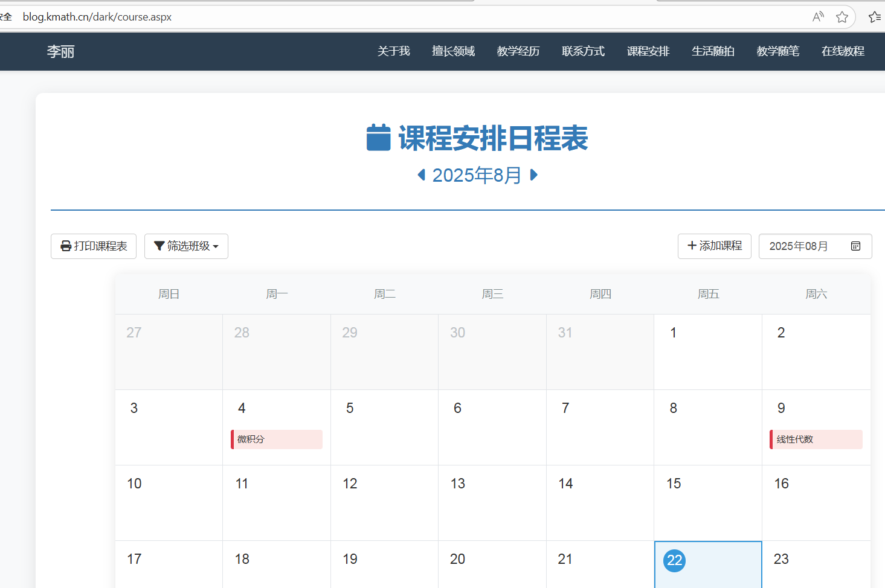Screen dimensions: 885x588
Task: Open the 关于我 navigation menu item
Action: 393,51
